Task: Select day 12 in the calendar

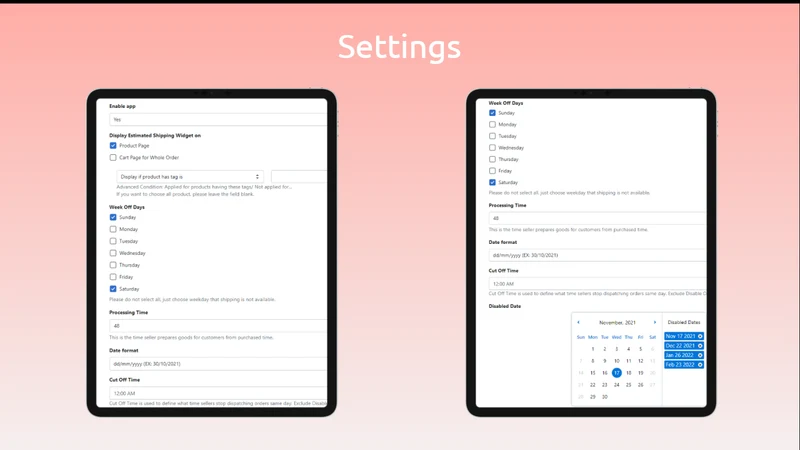Action: click(x=640, y=361)
